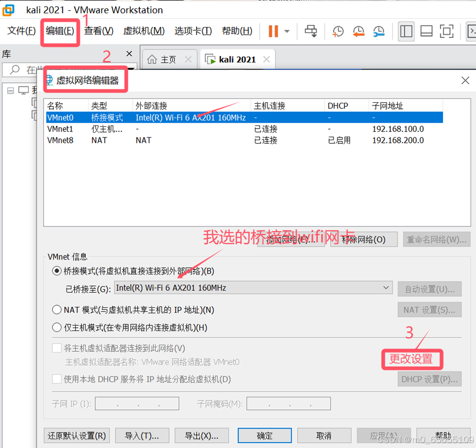This screenshot has height=448, width=476.
Task: Open the 帮助(H) menu
Action: [237, 31]
